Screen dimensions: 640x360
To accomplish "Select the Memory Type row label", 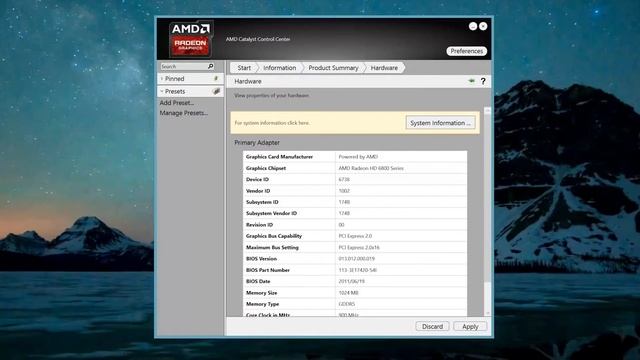I will point(262,304).
